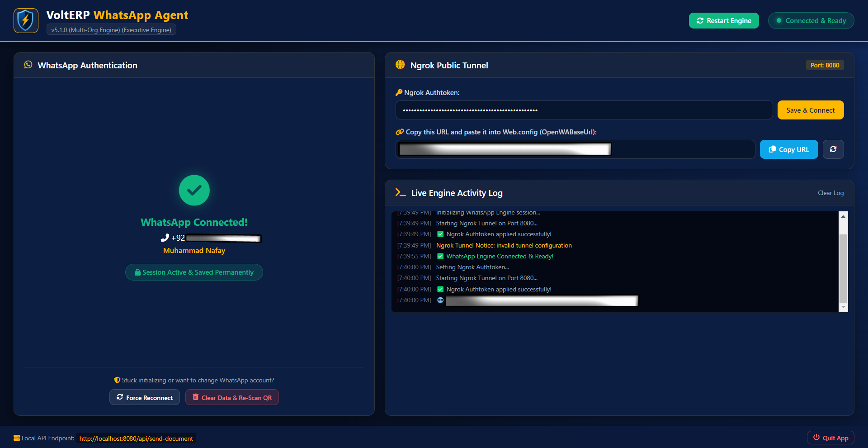Click the Session Active & Saved Permanently badge
This screenshot has width=868, height=448.
click(x=194, y=272)
